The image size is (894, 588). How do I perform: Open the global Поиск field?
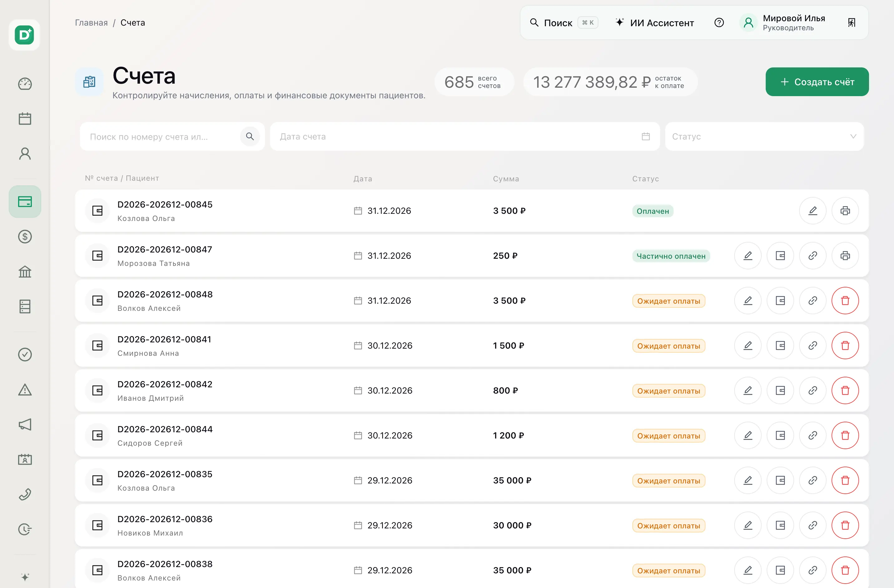pos(563,22)
